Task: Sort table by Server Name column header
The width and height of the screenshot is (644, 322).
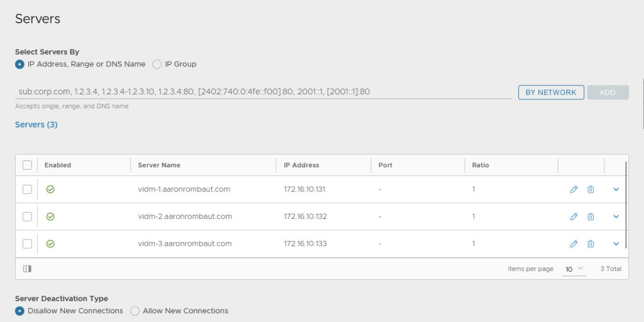Action: coord(159,165)
